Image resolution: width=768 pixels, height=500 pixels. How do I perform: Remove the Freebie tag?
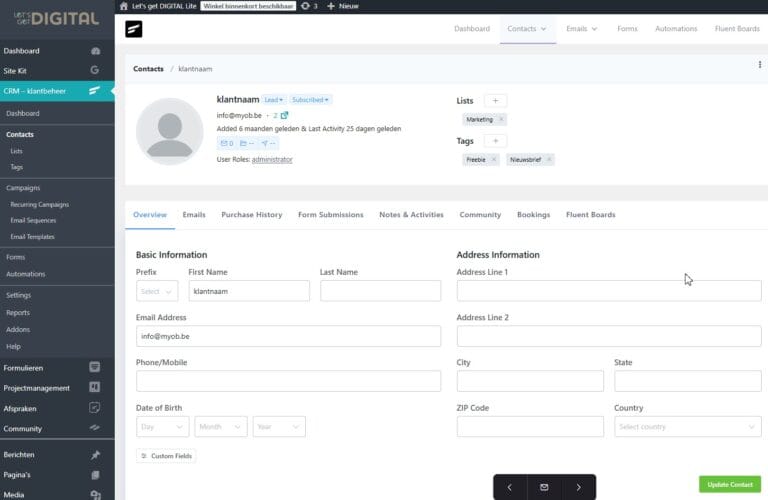[x=494, y=160]
